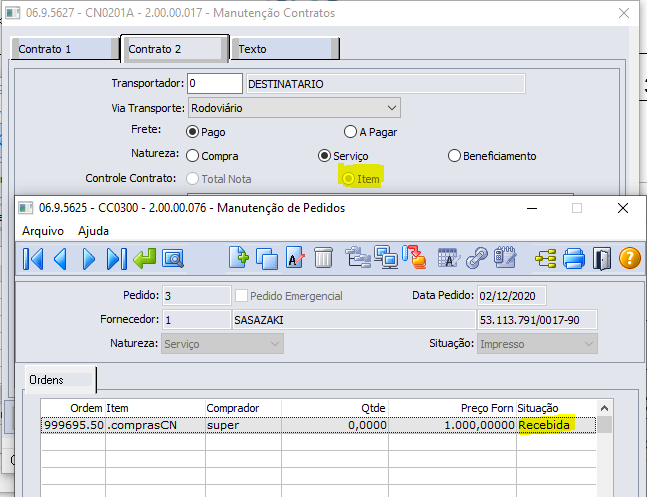Go to previous record arrow
This screenshot has height=497, width=647.
[x=61, y=259]
